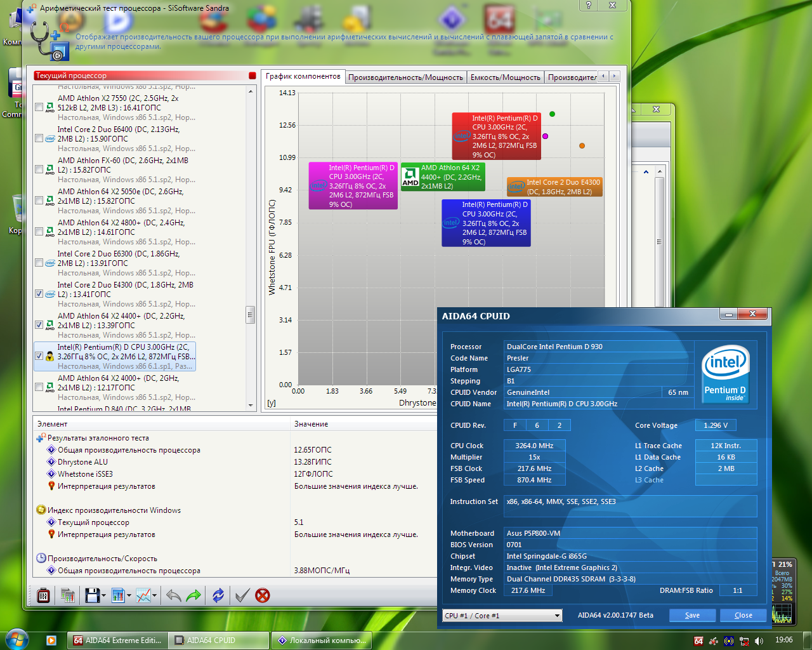
Task: Check the Intel Core 2 Duo E6400 checkbox
Action: click(x=39, y=138)
